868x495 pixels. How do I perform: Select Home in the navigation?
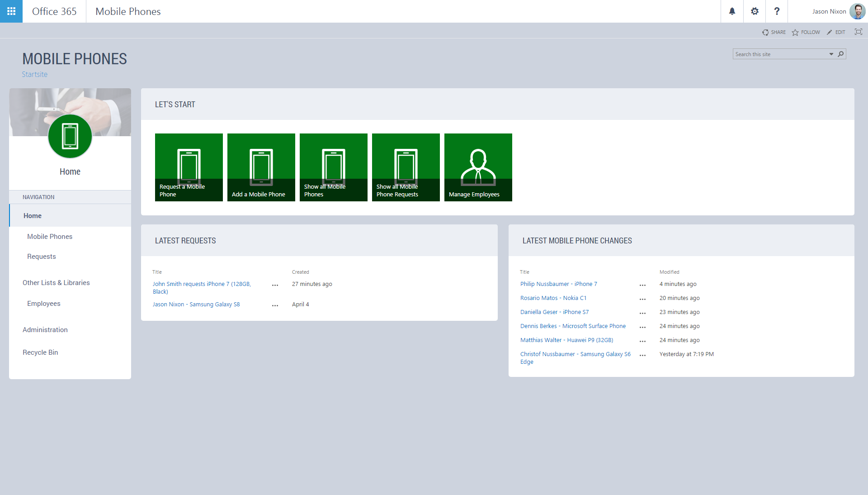pyautogui.click(x=70, y=216)
